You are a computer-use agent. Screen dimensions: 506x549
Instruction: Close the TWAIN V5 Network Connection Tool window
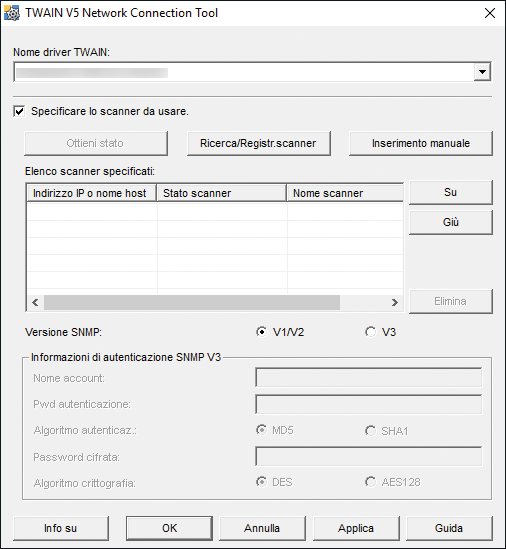pos(490,13)
